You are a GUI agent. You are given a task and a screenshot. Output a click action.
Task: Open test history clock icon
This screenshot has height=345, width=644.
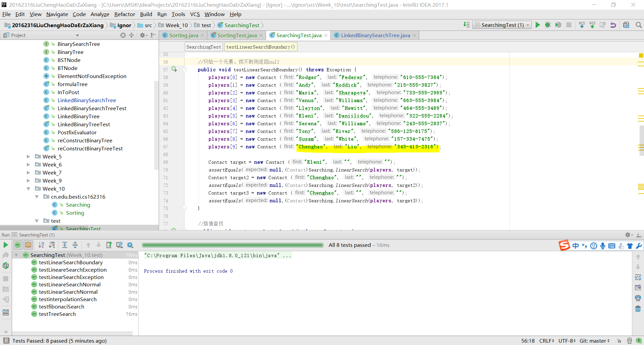pos(119,245)
